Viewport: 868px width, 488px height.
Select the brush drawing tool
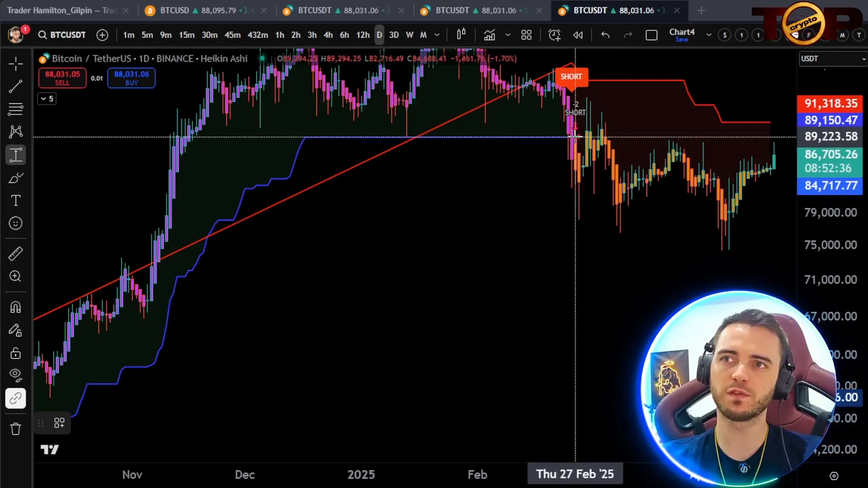pos(16,178)
